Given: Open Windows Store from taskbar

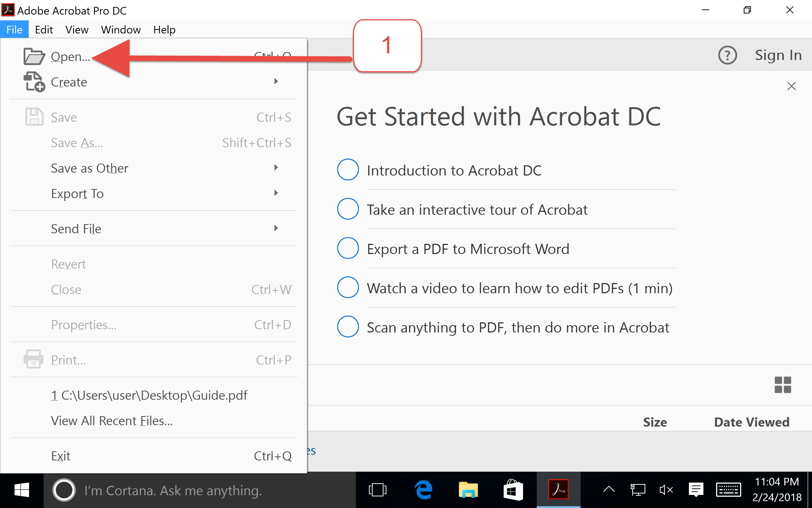Looking at the screenshot, I should [x=513, y=490].
